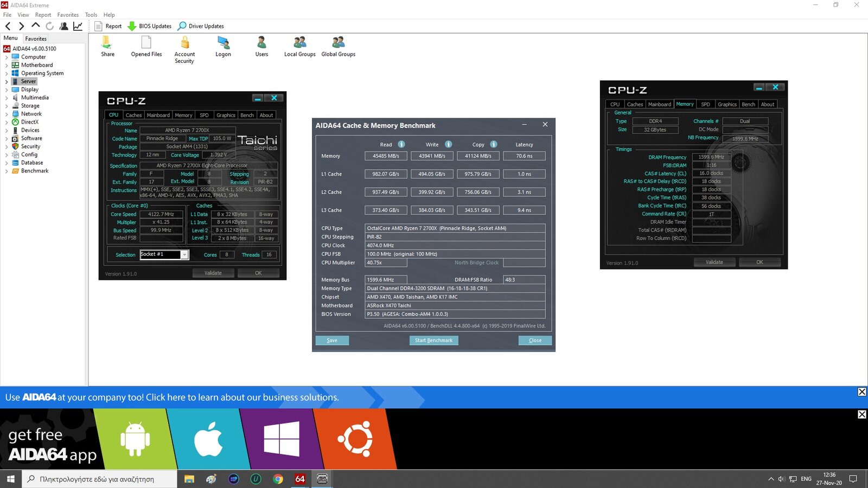The height and width of the screenshot is (488, 868).
Task: Click Save in the benchmark window
Action: (x=332, y=341)
